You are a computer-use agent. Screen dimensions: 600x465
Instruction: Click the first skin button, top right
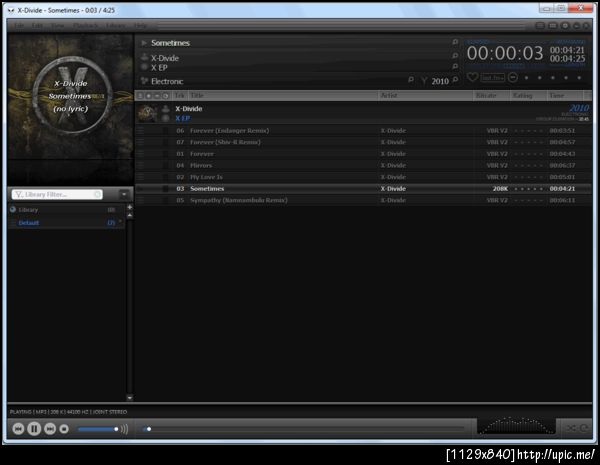(540, 26)
